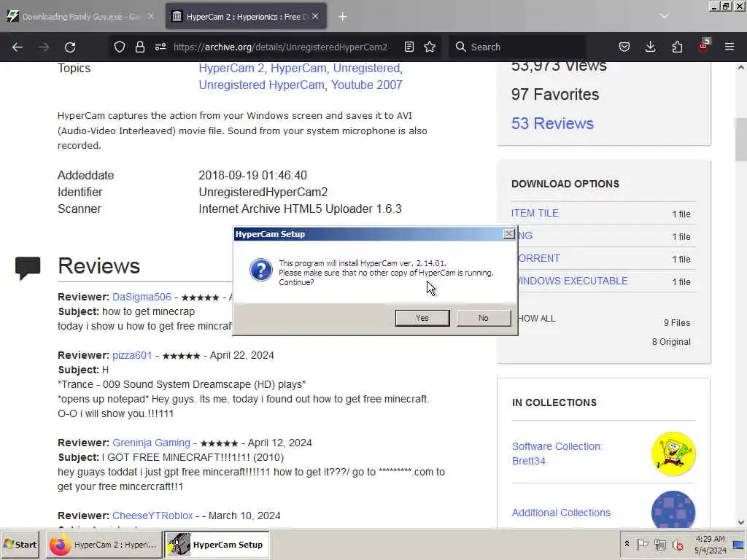747x560 pixels.
Task: Reload the current page
Action: point(70,47)
